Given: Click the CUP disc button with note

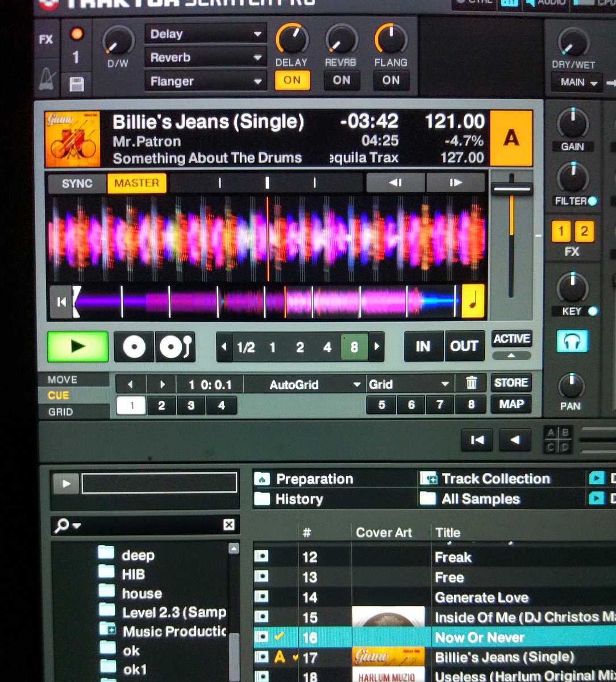Looking at the screenshot, I should pyautogui.click(x=175, y=347).
